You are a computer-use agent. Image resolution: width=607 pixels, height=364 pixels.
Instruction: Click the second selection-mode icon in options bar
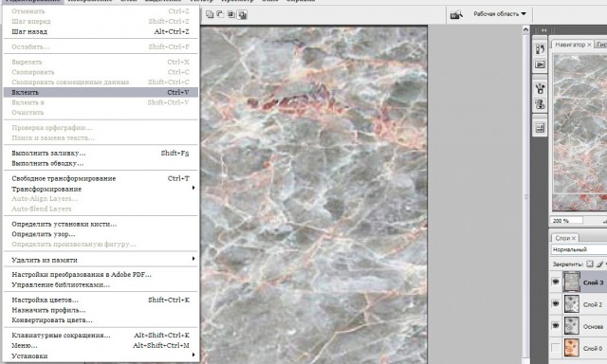(x=220, y=15)
